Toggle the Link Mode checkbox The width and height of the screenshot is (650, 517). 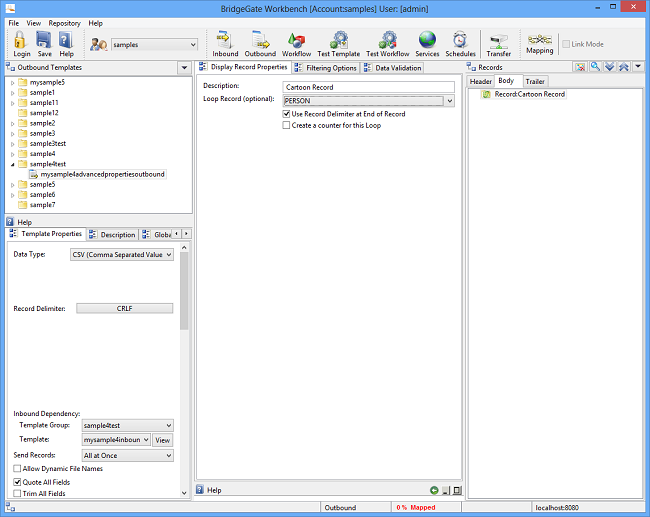[x=566, y=44]
